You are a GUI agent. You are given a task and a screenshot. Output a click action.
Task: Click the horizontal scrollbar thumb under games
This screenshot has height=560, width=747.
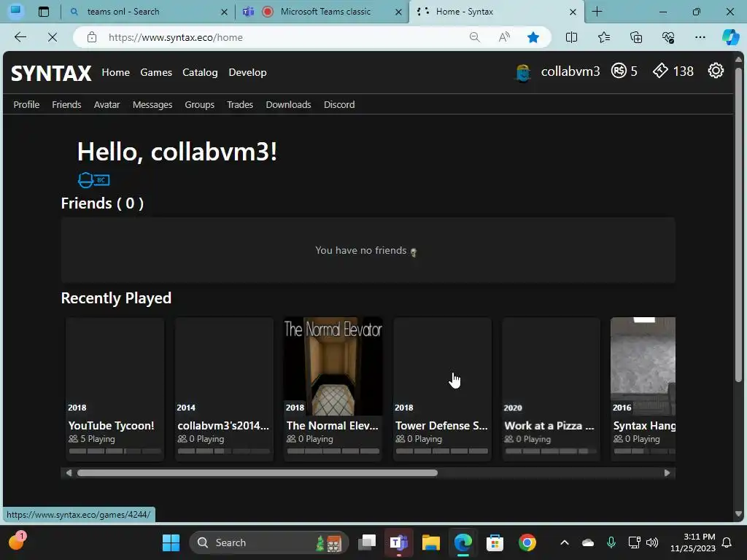(258, 472)
